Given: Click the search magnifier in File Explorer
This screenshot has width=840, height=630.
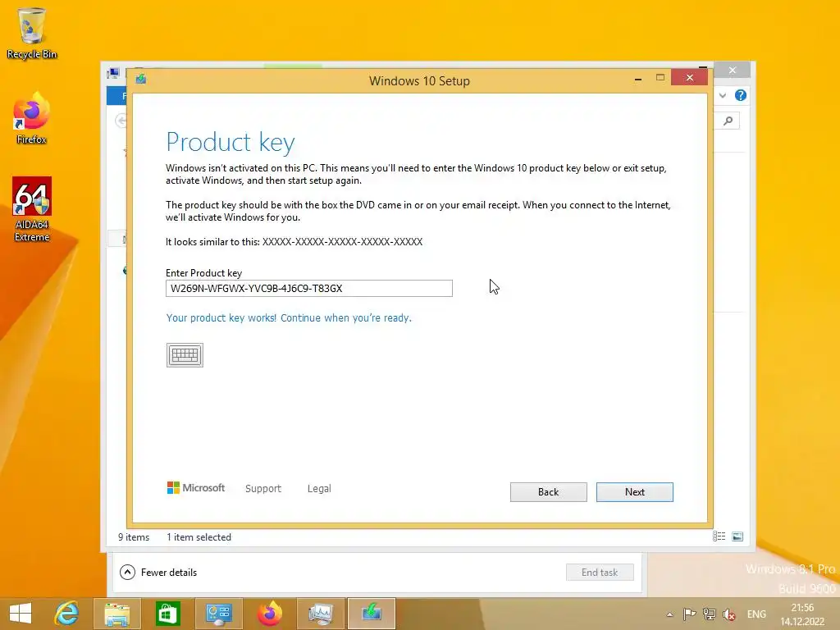Looking at the screenshot, I should coord(728,121).
